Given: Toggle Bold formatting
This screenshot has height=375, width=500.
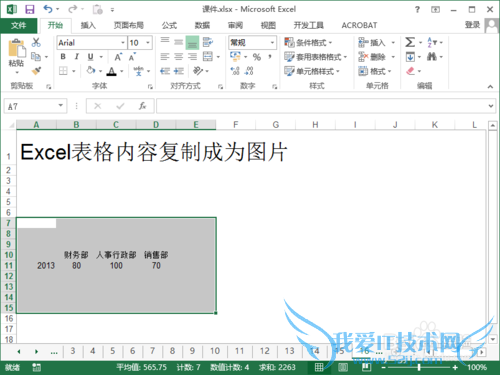Looking at the screenshot, I should [x=63, y=57].
